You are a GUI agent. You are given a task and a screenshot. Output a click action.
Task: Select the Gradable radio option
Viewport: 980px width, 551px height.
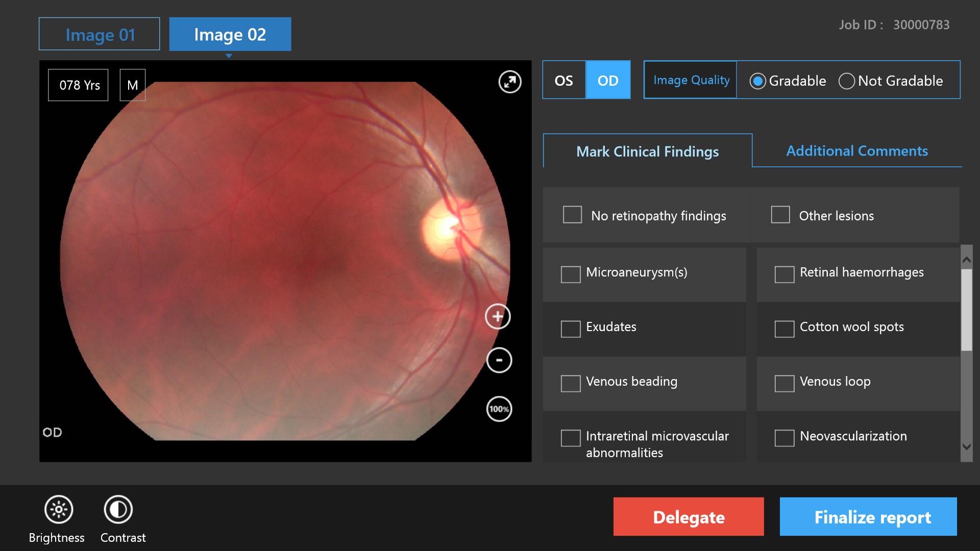(x=757, y=81)
